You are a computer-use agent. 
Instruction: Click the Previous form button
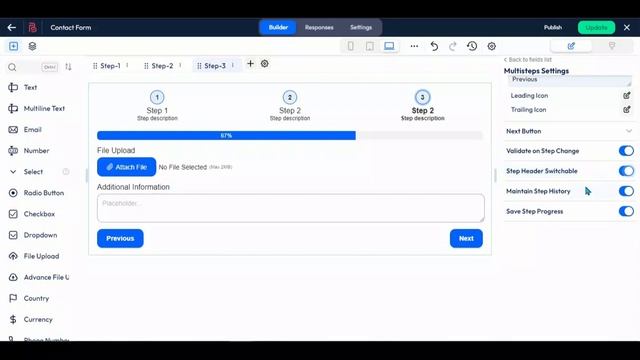120,238
